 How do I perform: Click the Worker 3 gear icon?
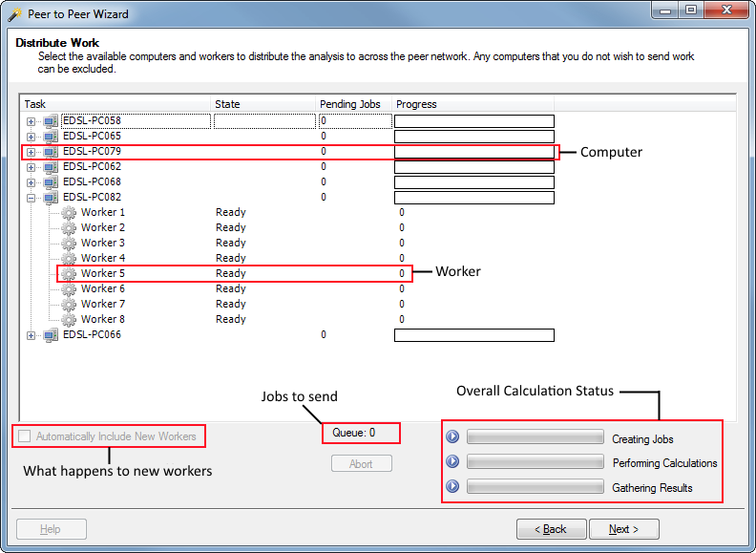pyautogui.click(x=69, y=244)
